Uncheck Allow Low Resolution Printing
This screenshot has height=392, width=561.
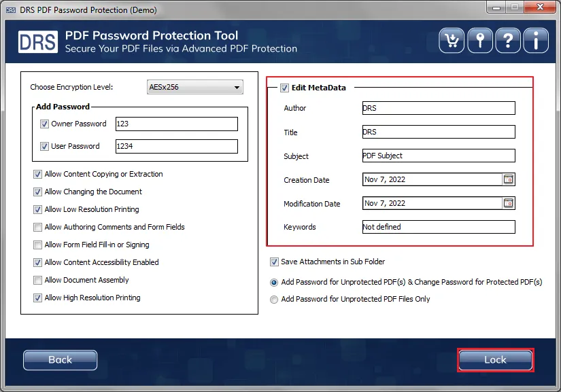coord(37,209)
